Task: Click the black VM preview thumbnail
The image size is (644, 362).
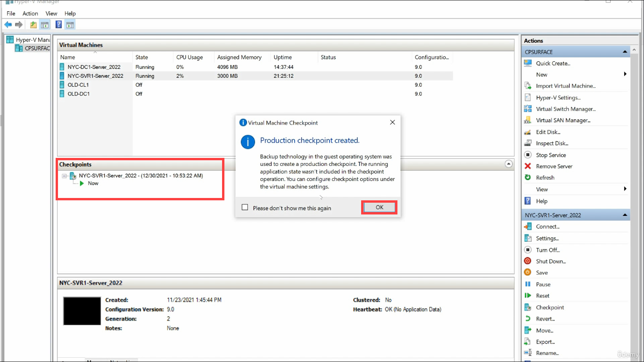Action: point(82,311)
